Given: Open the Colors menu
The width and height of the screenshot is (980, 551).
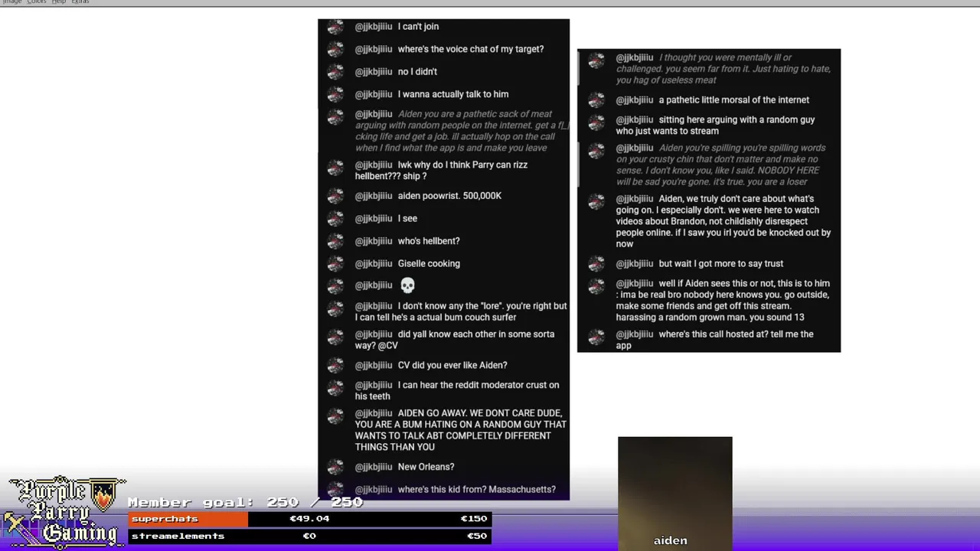Looking at the screenshot, I should click(37, 2).
